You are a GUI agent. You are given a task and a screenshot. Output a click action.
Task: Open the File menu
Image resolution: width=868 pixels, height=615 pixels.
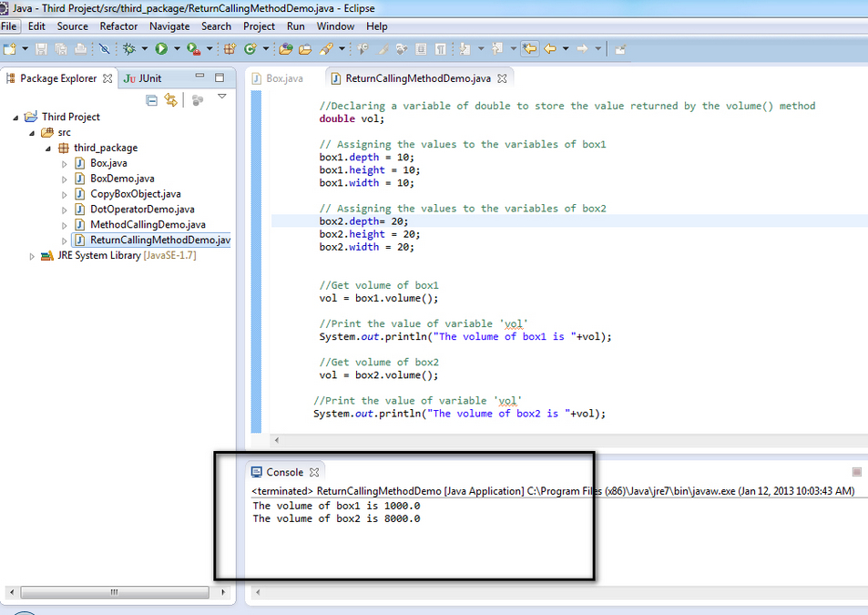[x=9, y=26]
